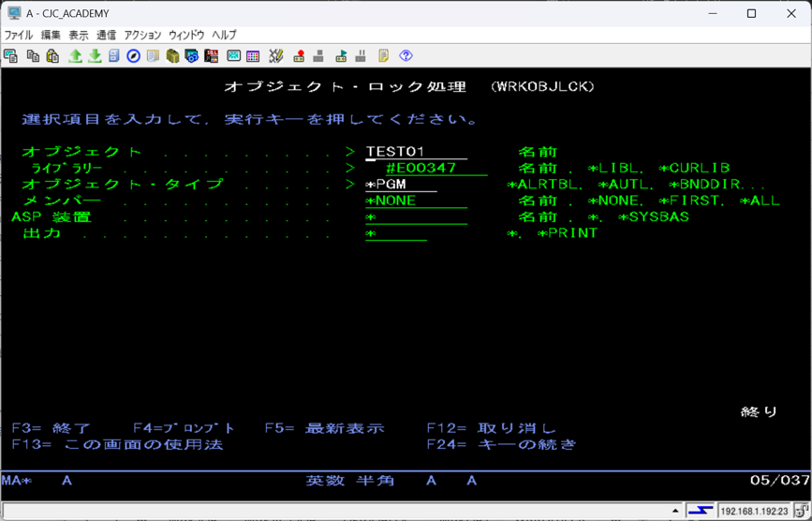Open the 表示 menu
The image size is (812, 521).
pyautogui.click(x=79, y=36)
